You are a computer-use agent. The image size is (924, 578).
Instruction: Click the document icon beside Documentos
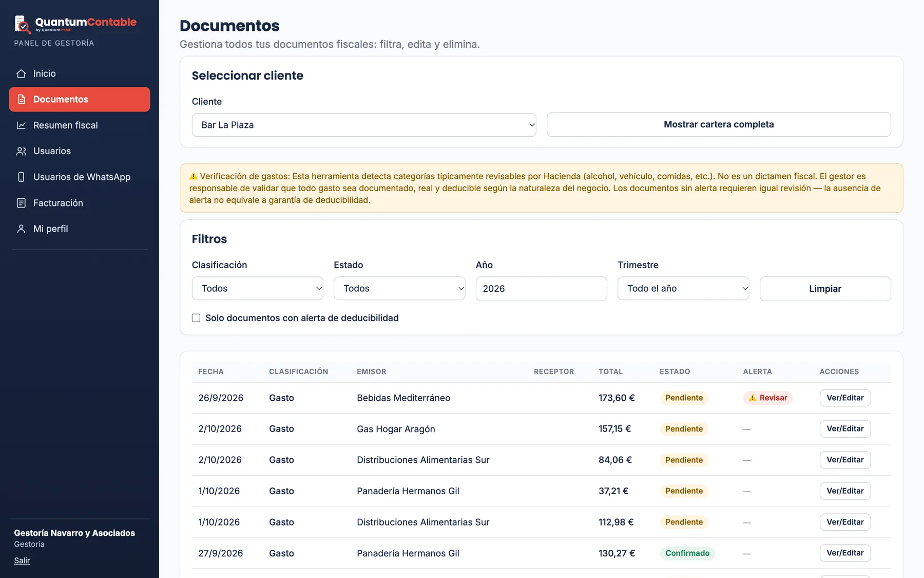click(x=21, y=99)
